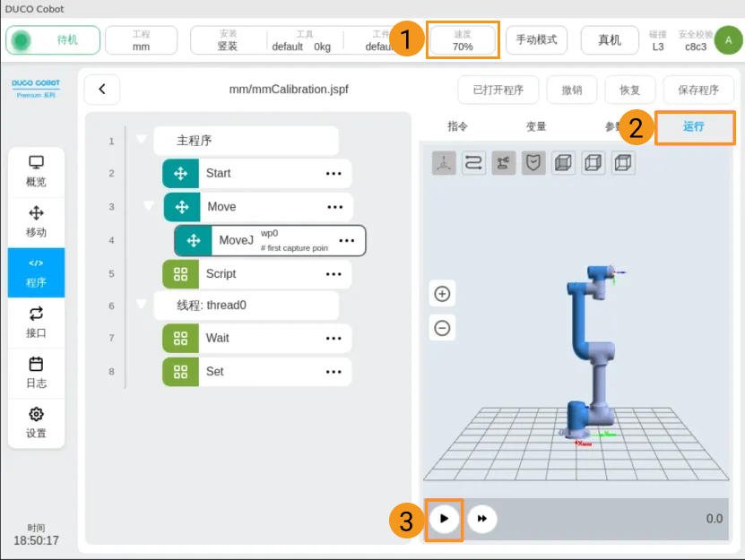The width and height of the screenshot is (745, 560).
Task: Click the fast-forward step button
Action: (482, 519)
